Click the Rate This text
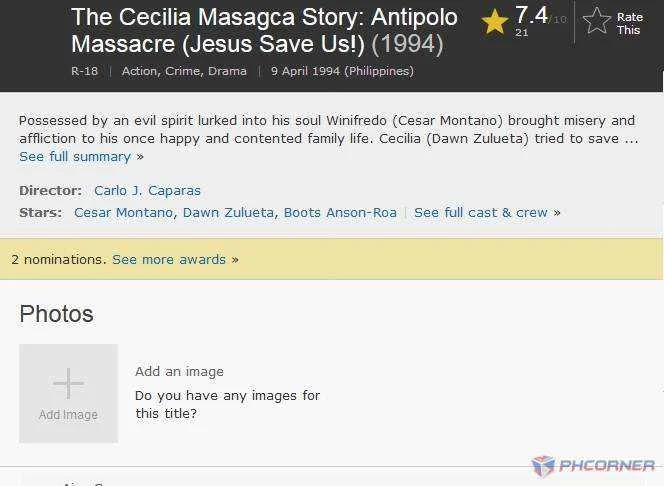Screen dimensions: 664x486 tap(629, 23)
